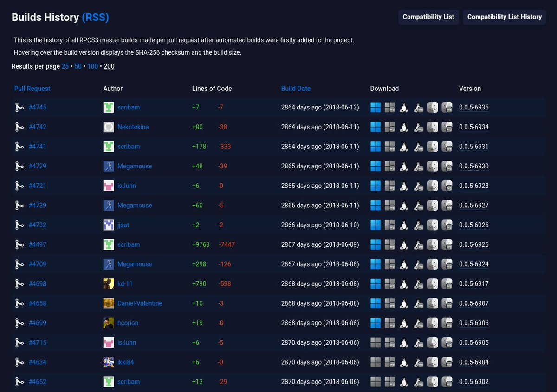The image size is (557, 392).
Task: Click hcorion's avatar image
Action: coord(109,323)
